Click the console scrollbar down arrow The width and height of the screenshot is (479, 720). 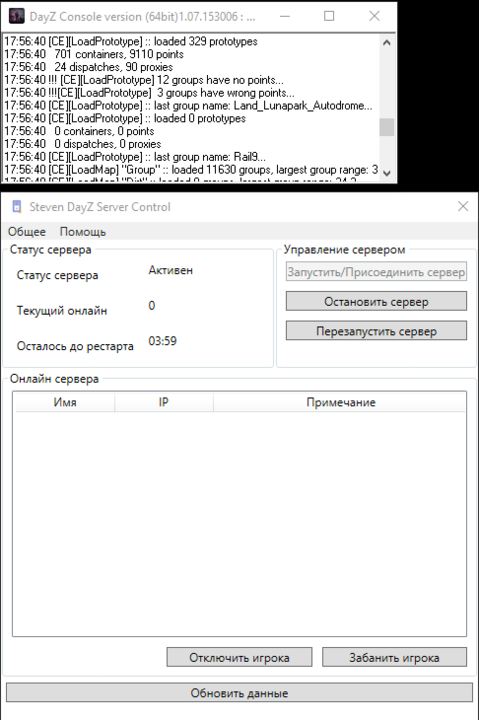pyautogui.click(x=387, y=173)
